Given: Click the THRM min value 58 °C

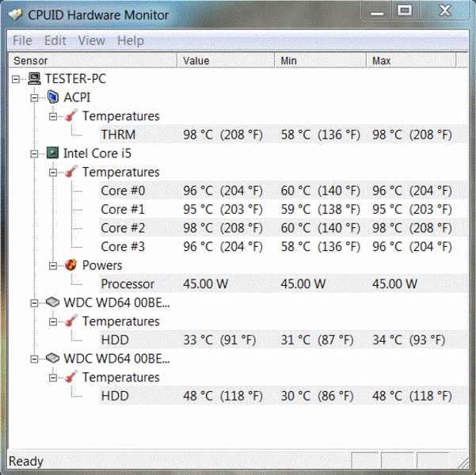Looking at the screenshot, I should (x=320, y=135).
